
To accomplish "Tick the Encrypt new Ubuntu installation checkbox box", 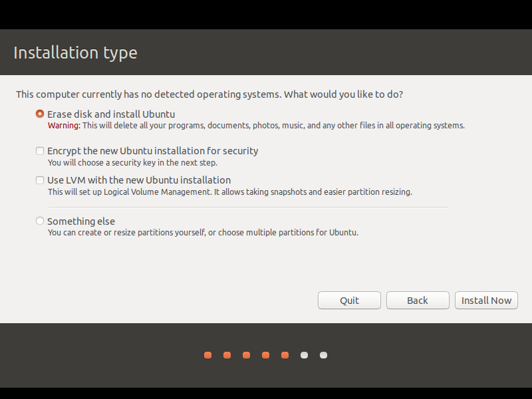I will click(40, 151).
